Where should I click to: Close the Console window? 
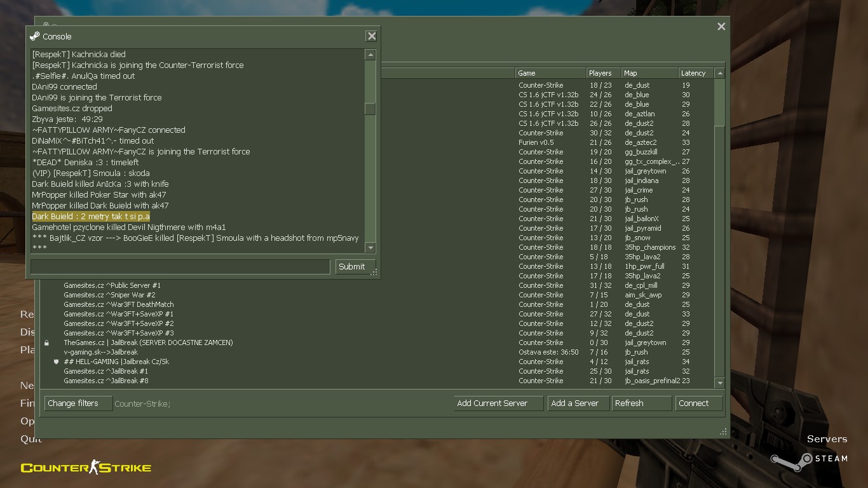coord(372,36)
